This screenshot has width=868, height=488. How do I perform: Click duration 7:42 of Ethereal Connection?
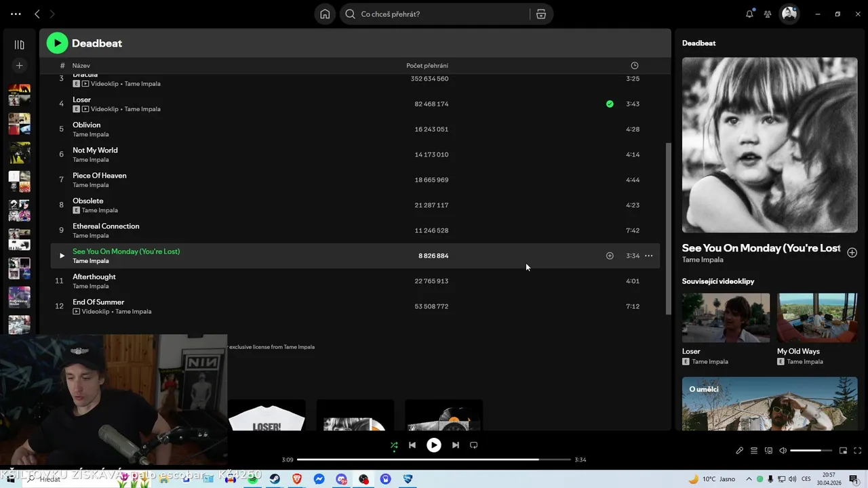633,230
